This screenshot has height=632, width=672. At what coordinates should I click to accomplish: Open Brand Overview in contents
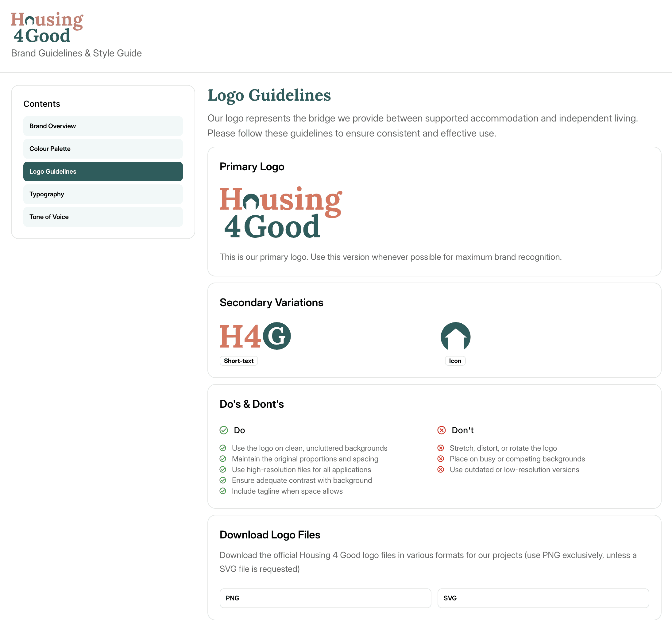[103, 126]
